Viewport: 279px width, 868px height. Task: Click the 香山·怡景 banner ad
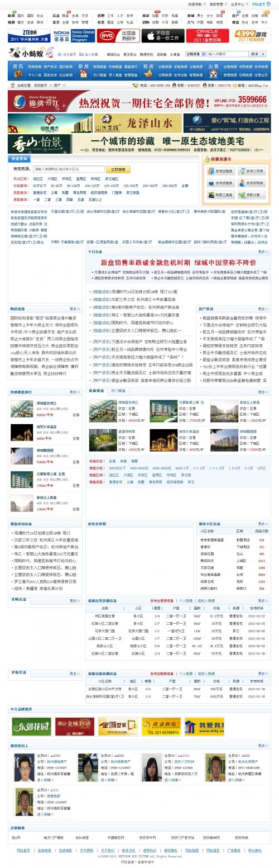(139, 144)
